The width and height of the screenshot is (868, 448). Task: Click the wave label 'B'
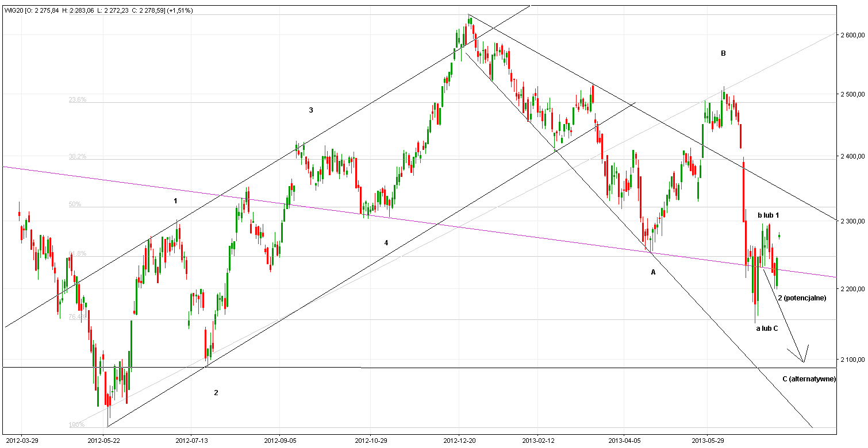(724, 53)
